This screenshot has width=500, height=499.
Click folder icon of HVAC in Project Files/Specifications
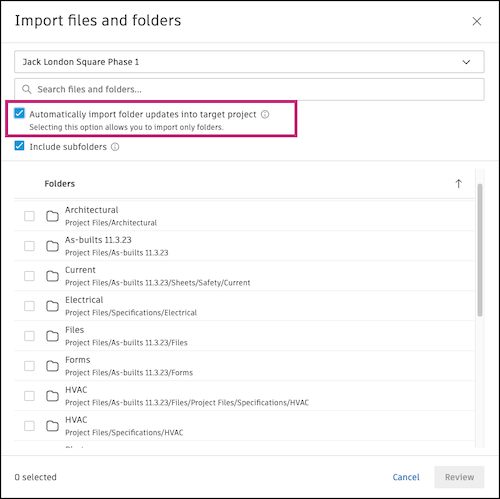coord(52,426)
